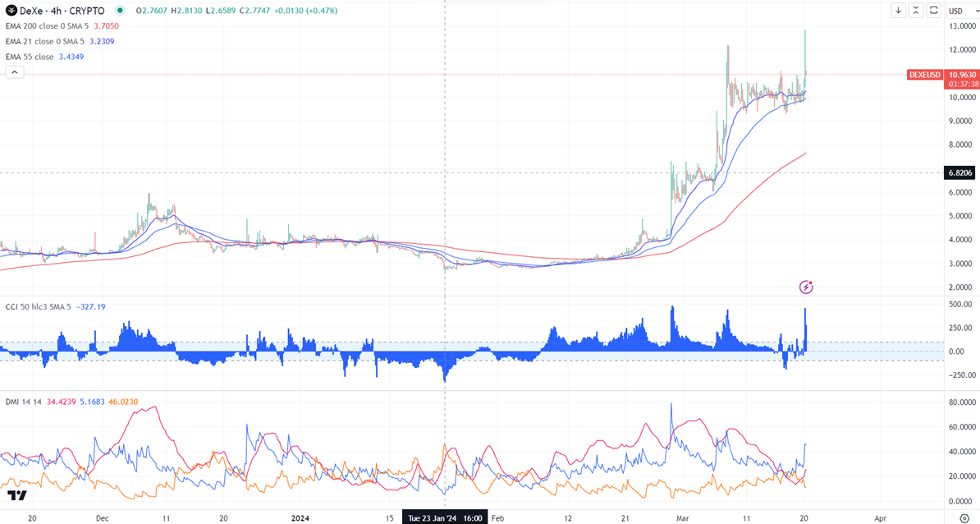Viewport: 980px width, 524px height.
Task: Click the 34.4239 DMI value
Action: coord(62,402)
